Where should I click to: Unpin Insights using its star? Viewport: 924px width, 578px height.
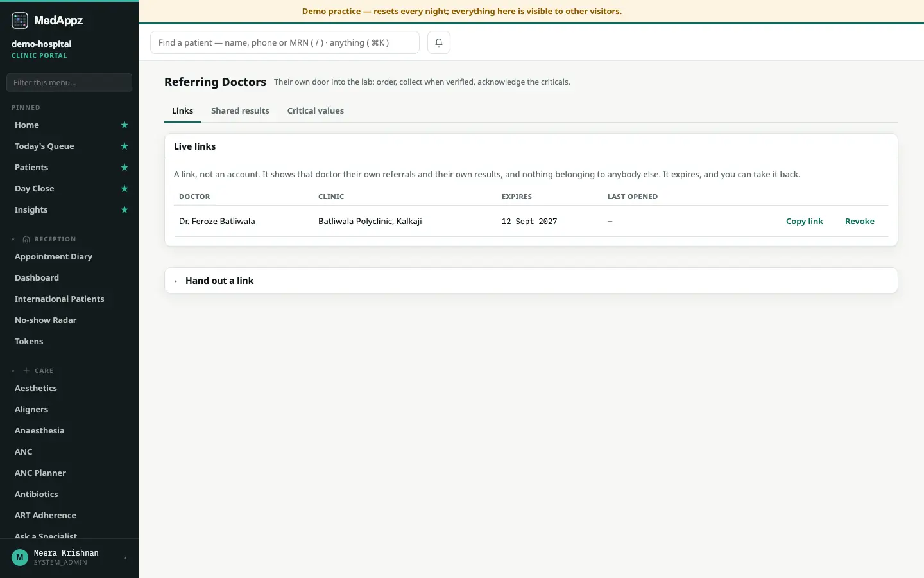click(124, 210)
